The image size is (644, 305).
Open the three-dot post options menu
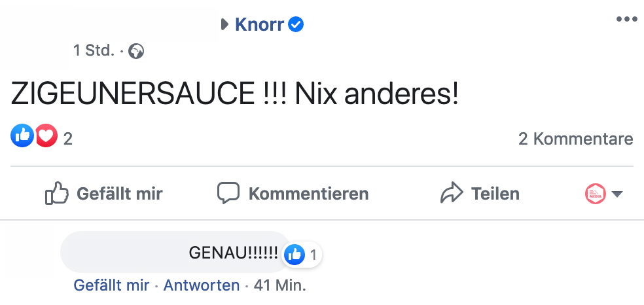click(x=626, y=19)
